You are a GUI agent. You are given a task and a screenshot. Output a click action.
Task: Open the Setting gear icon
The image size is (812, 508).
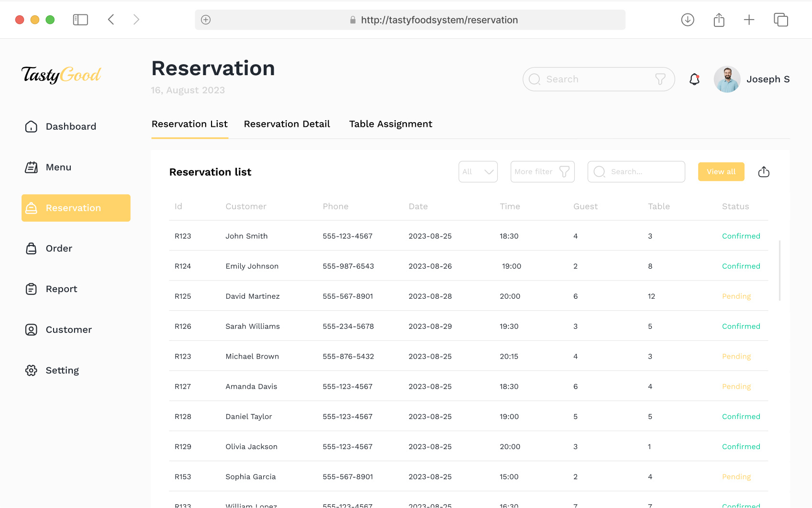click(x=31, y=370)
